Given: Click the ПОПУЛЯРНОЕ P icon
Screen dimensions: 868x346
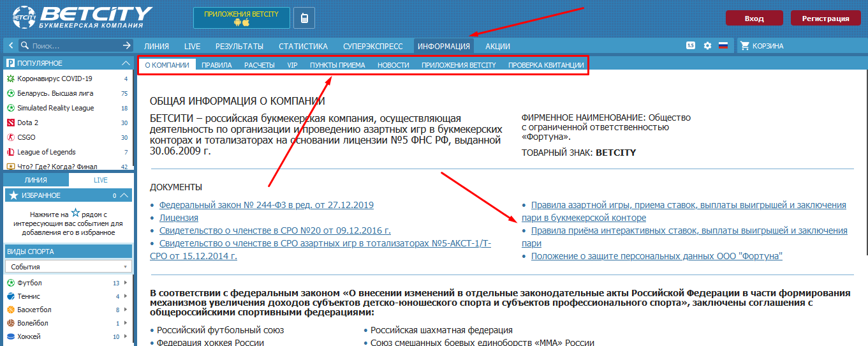Looking at the screenshot, I should [x=11, y=63].
